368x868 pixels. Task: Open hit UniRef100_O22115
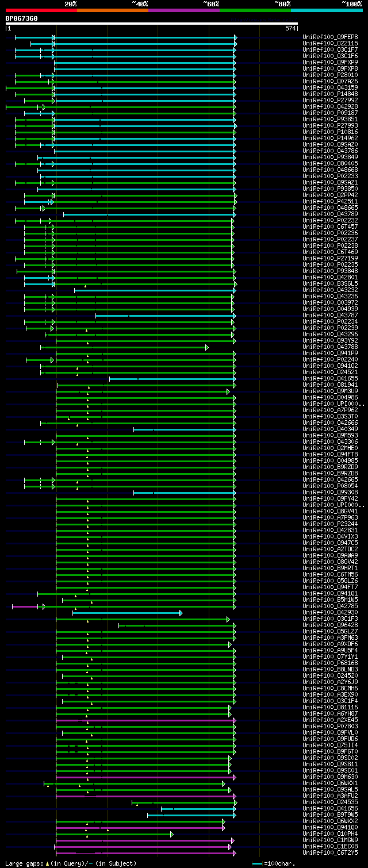(x=329, y=44)
